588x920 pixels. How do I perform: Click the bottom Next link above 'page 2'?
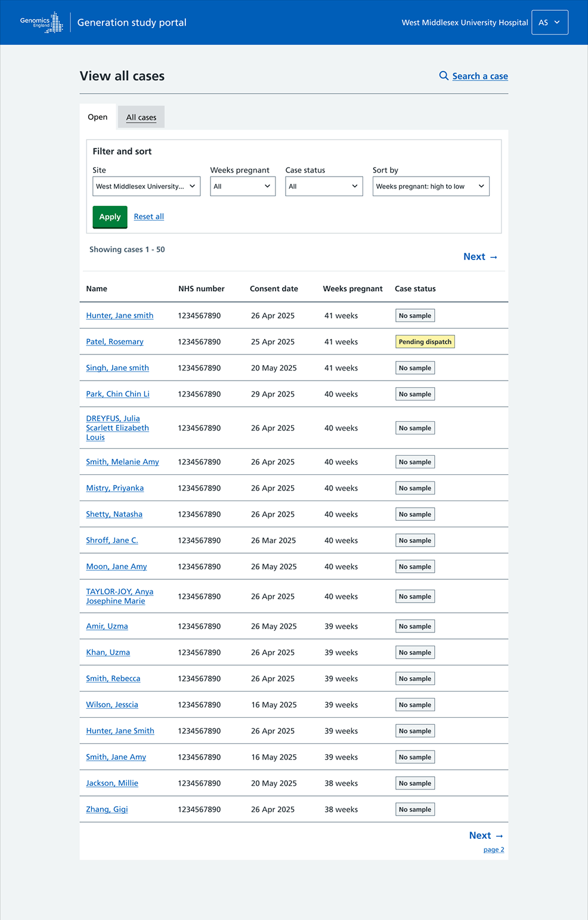pyautogui.click(x=486, y=835)
